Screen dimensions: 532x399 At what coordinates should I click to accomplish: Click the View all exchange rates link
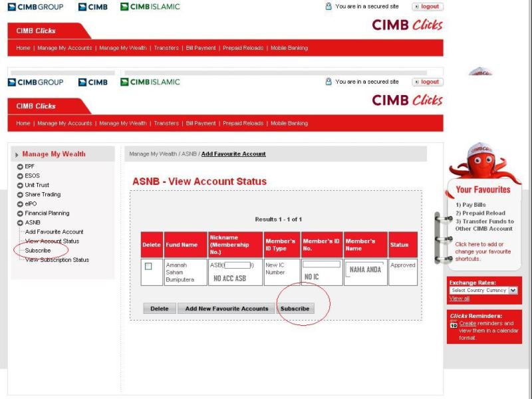point(460,298)
